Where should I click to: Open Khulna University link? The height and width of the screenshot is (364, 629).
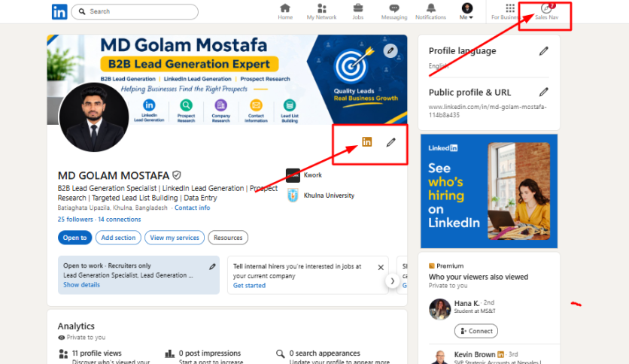click(329, 196)
